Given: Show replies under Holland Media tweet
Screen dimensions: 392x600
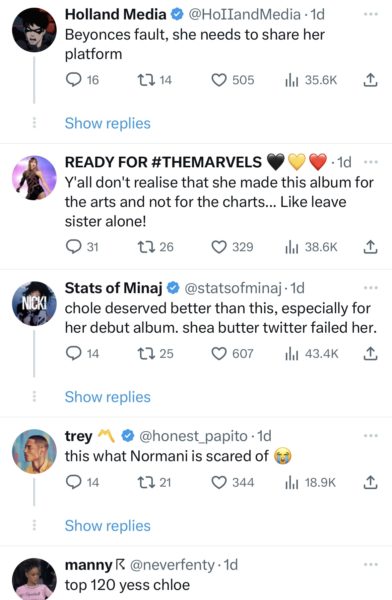Looking at the screenshot, I should pos(108,124).
